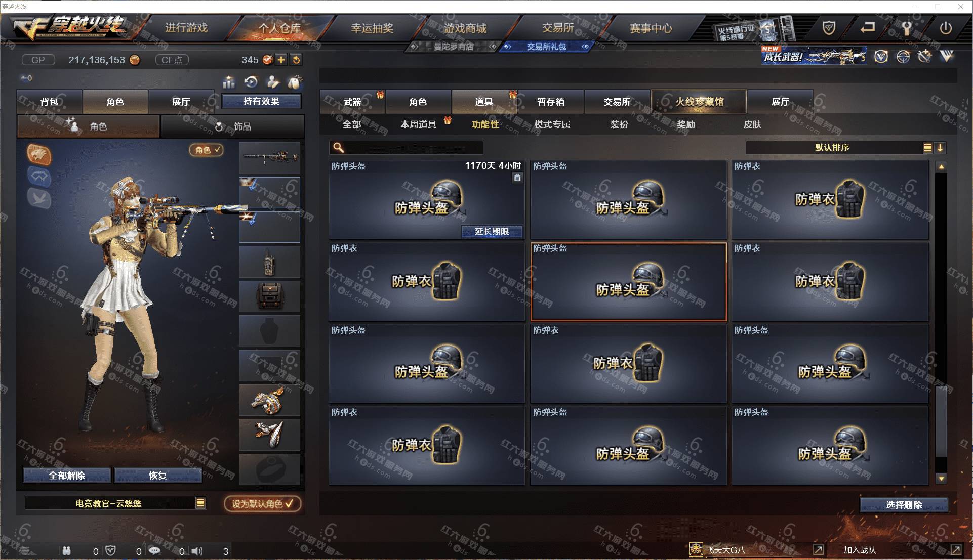Viewport: 973px width, 560px height.
Task: Click the shield icon in top bar
Action: pos(829,28)
